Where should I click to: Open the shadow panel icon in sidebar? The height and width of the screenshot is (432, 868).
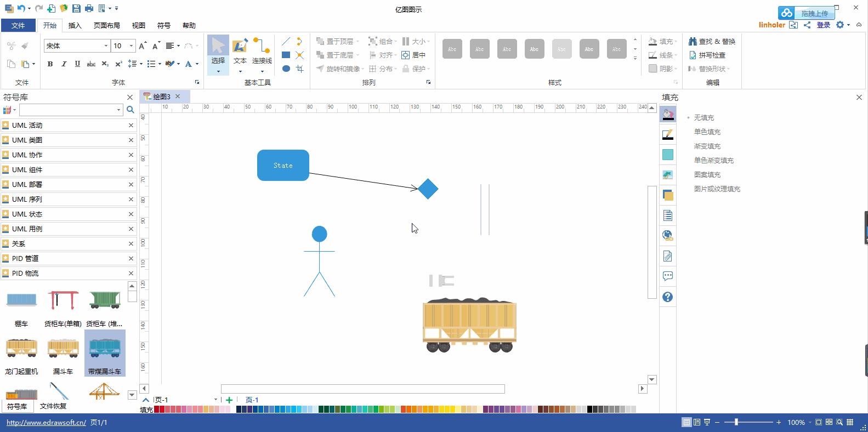667,155
